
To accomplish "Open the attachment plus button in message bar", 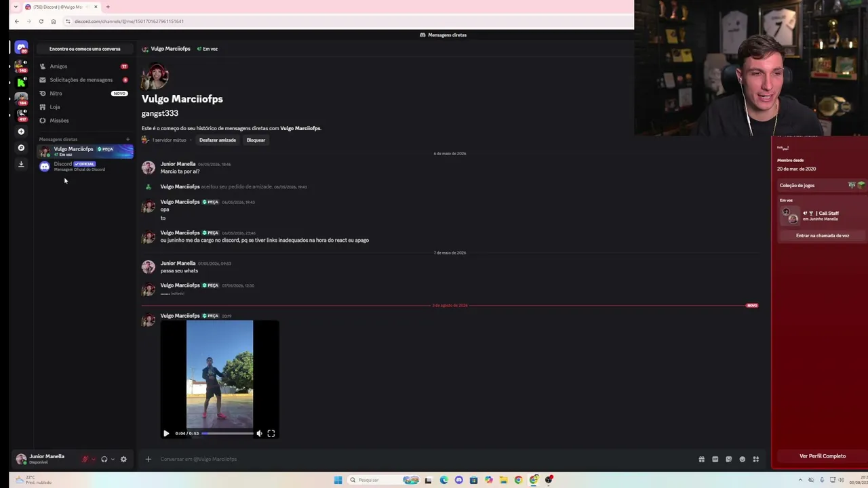I will pos(148,459).
